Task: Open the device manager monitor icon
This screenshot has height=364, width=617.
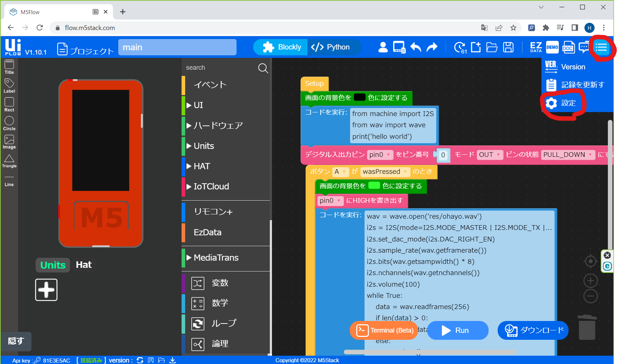Action: pos(399,47)
